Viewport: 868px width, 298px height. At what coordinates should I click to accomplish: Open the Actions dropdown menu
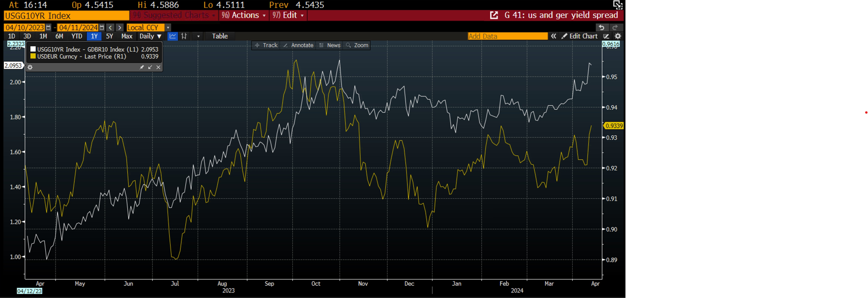click(244, 15)
